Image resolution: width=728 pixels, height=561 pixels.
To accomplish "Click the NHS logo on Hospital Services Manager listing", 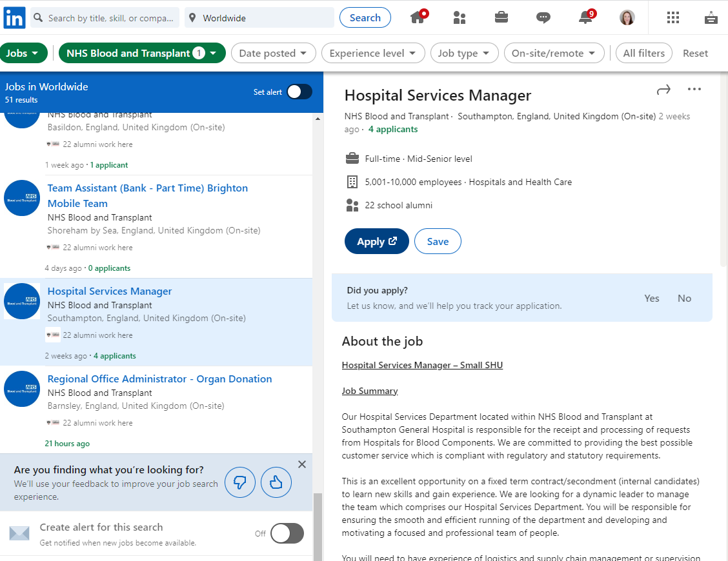I will point(22,301).
